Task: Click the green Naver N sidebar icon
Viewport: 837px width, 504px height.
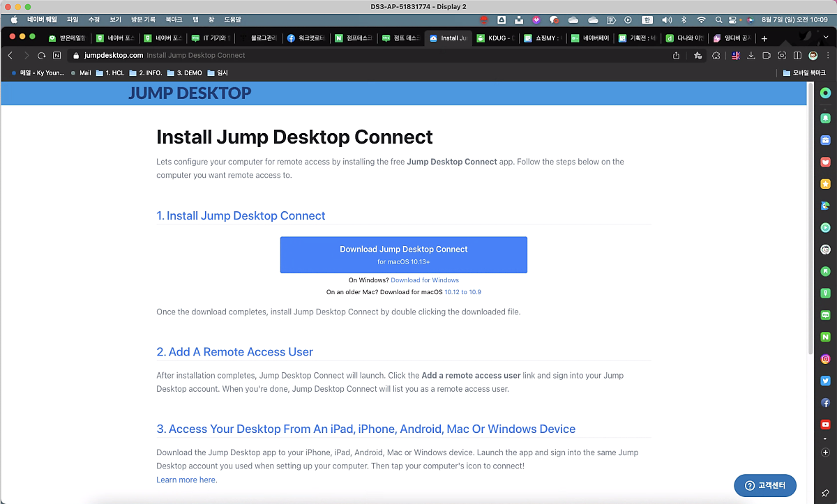Action: [x=825, y=337]
